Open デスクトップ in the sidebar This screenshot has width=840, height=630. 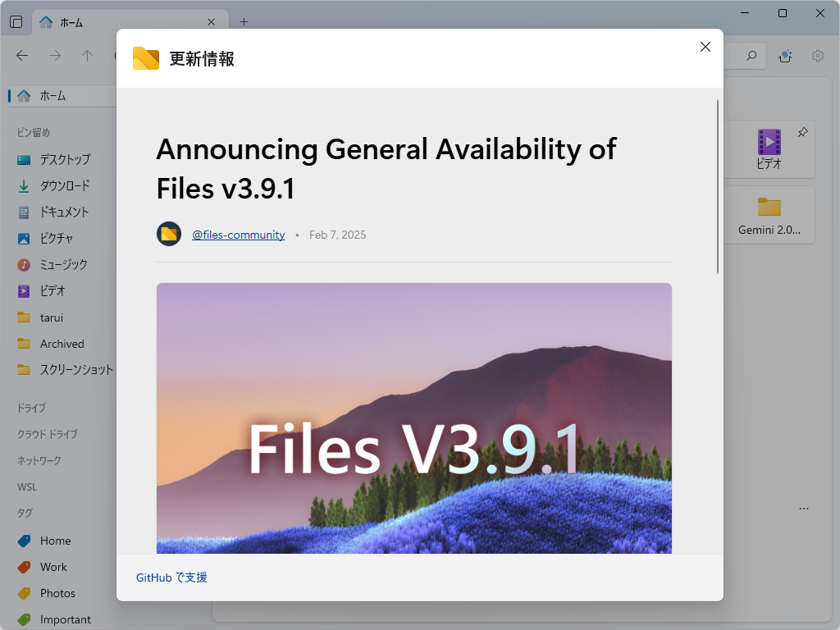pyautogui.click(x=65, y=159)
